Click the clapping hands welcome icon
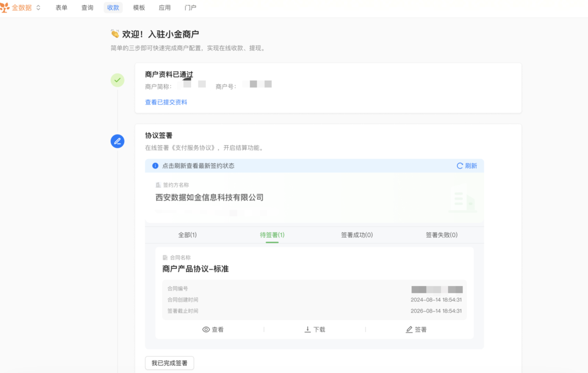The height and width of the screenshot is (373, 588). tap(115, 34)
